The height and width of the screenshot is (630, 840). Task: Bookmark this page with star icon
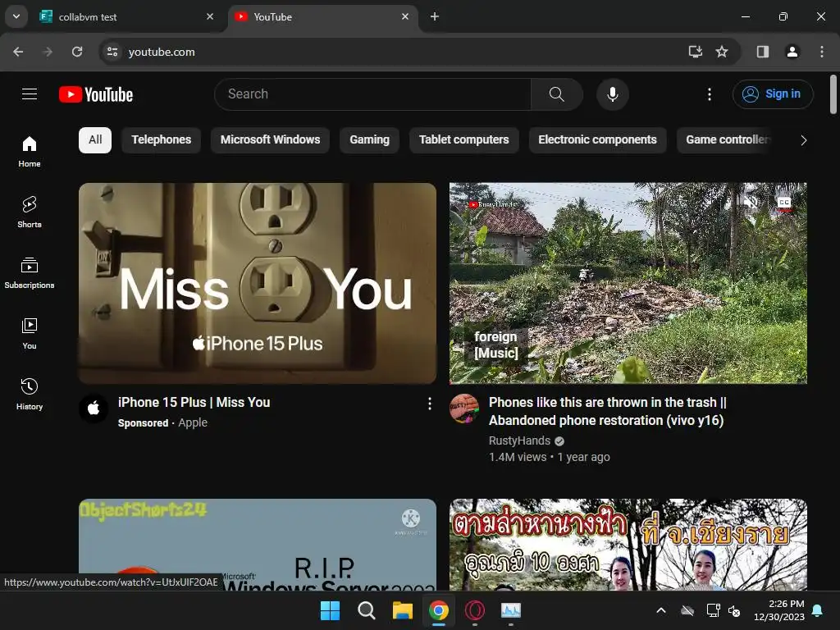click(722, 52)
